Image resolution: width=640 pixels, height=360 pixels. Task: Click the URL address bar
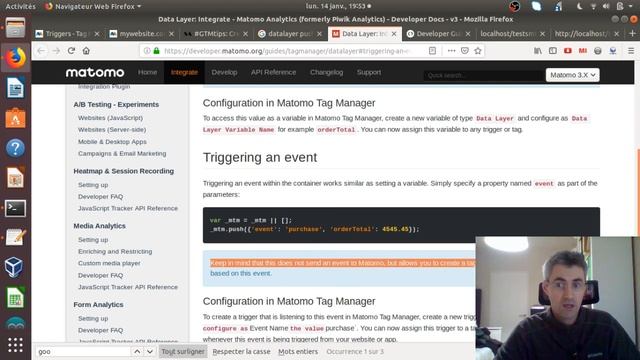coord(288,51)
